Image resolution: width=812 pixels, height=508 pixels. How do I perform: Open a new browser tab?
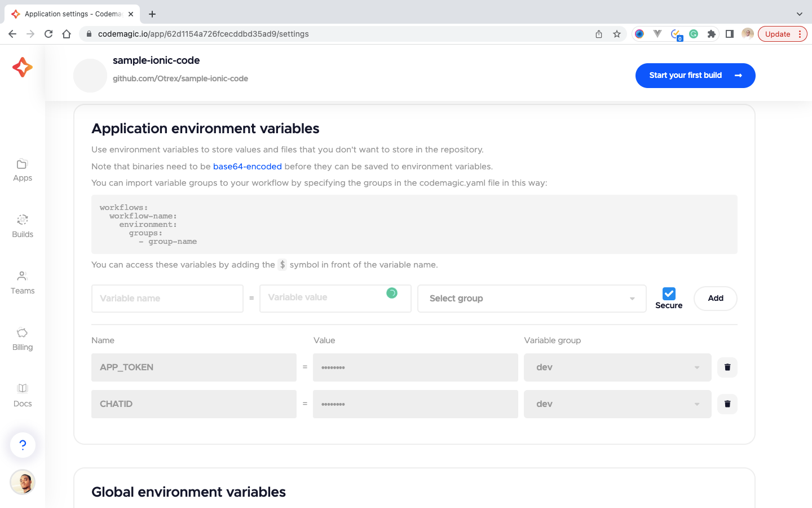coord(152,14)
